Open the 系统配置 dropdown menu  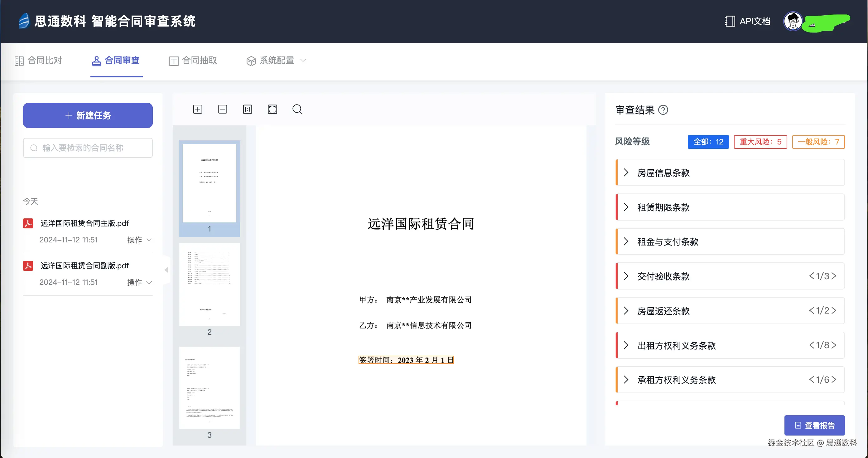pyautogui.click(x=276, y=61)
